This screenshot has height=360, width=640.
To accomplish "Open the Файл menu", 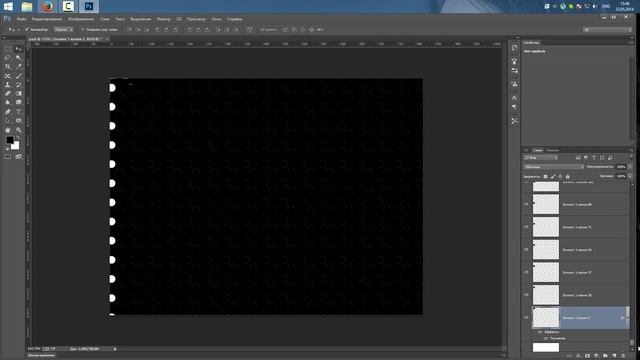I will (22, 19).
